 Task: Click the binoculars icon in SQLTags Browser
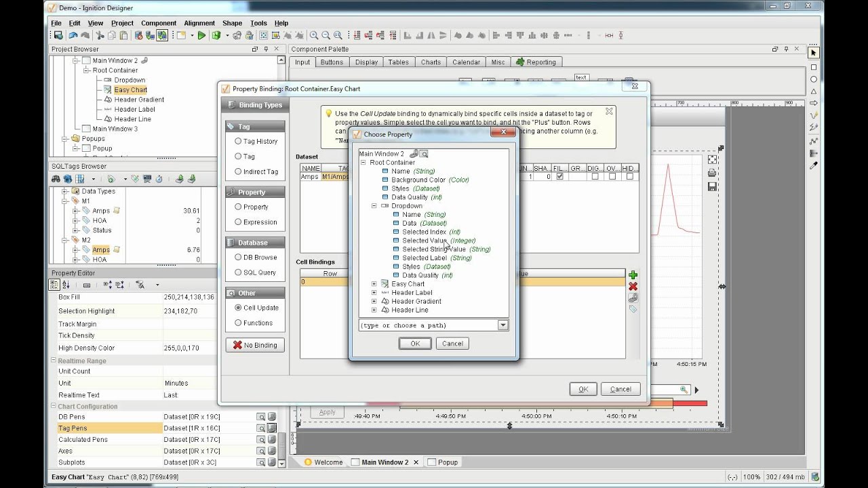[56, 179]
